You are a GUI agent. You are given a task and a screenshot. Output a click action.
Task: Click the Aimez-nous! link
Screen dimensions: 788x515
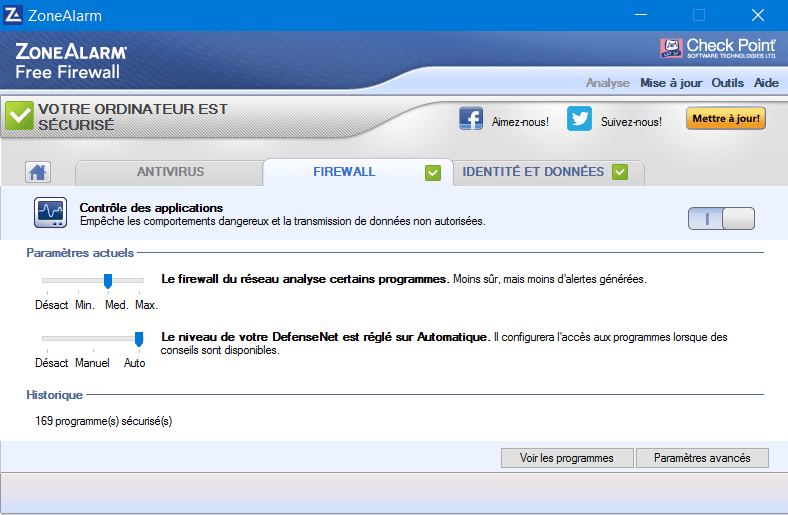coord(520,122)
